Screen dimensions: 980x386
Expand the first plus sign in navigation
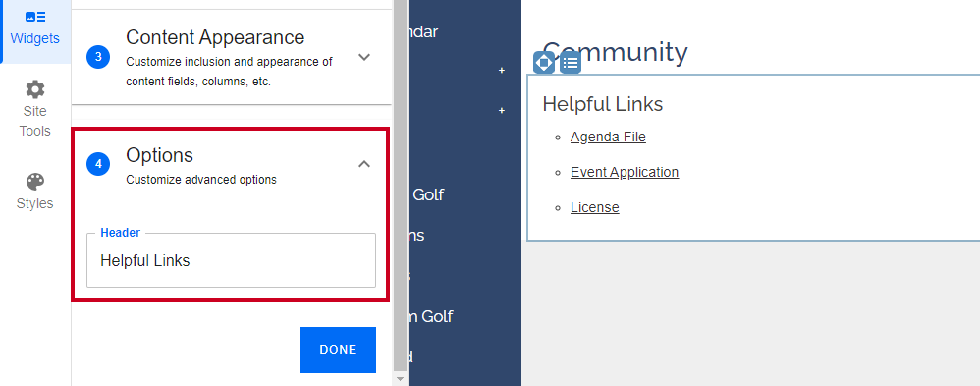[x=501, y=71]
